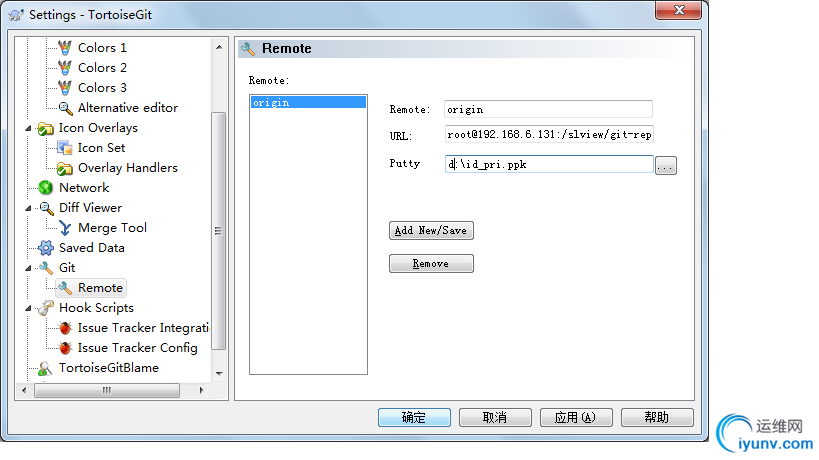Click the Remote name input field
Screen dimensions: 819x460
pos(548,109)
